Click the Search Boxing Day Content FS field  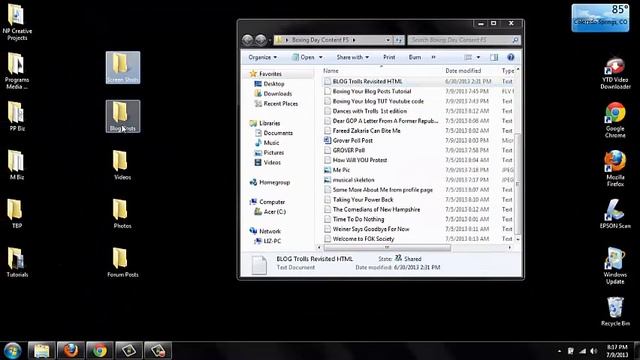(x=464, y=40)
